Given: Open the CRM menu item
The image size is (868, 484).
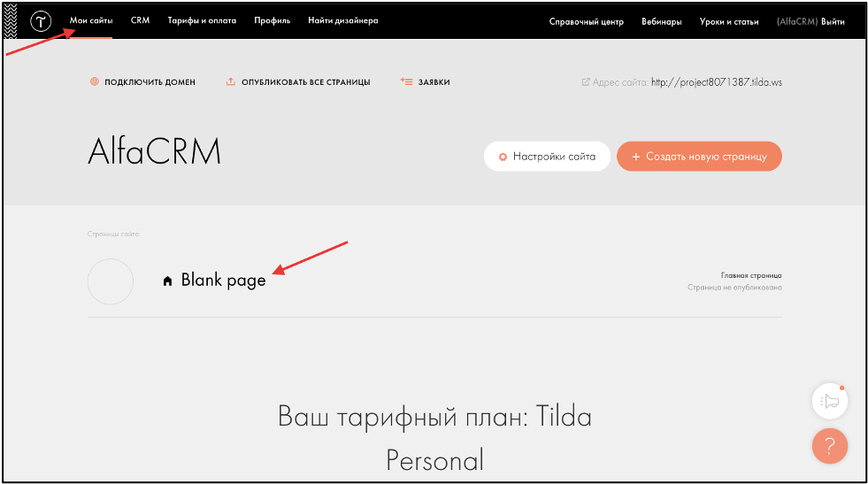Looking at the screenshot, I should [x=140, y=20].
